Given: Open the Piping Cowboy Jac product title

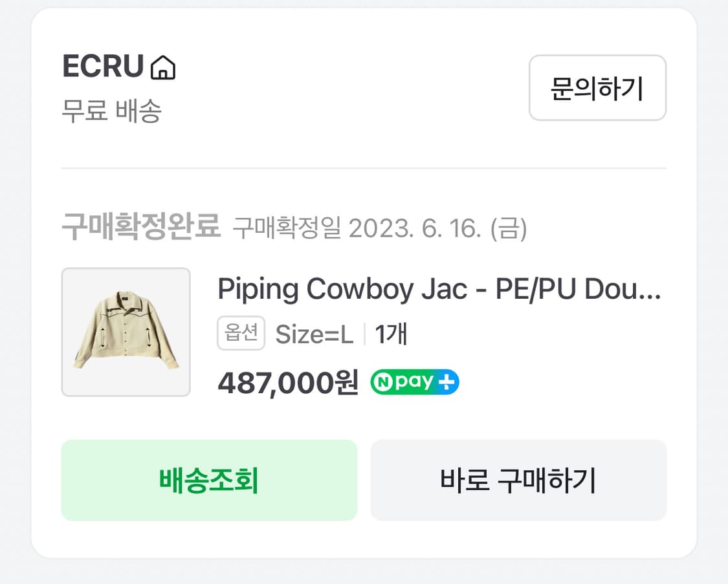Looking at the screenshot, I should click(439, 289).
